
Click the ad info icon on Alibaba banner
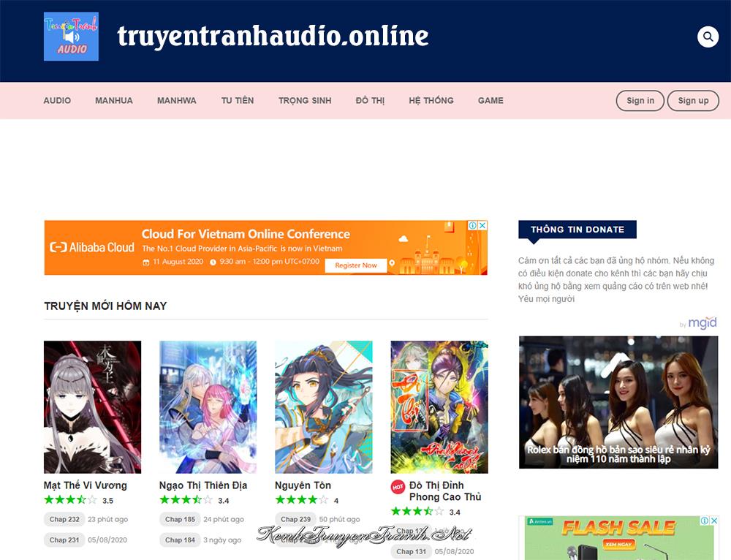(473, 226)
